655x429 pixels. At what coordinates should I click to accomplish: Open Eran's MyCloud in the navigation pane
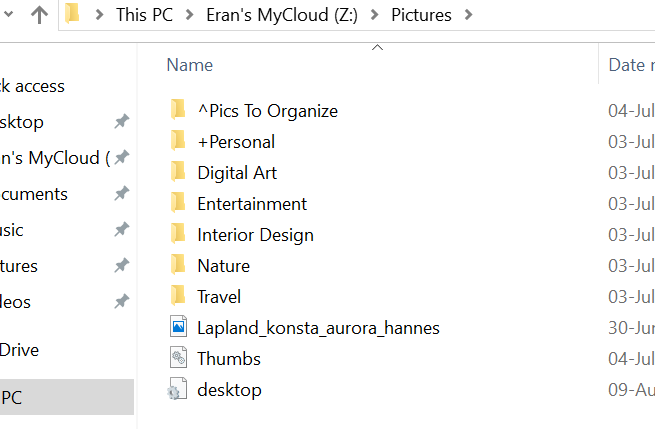point(56,158)
